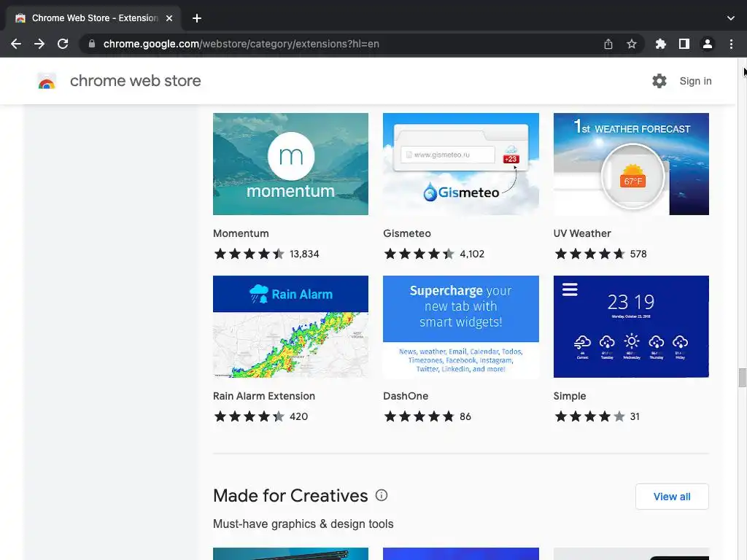Screen dimensions: 747x560
Task: Click Simple's four-star rating
Action: tap(589, 416)
